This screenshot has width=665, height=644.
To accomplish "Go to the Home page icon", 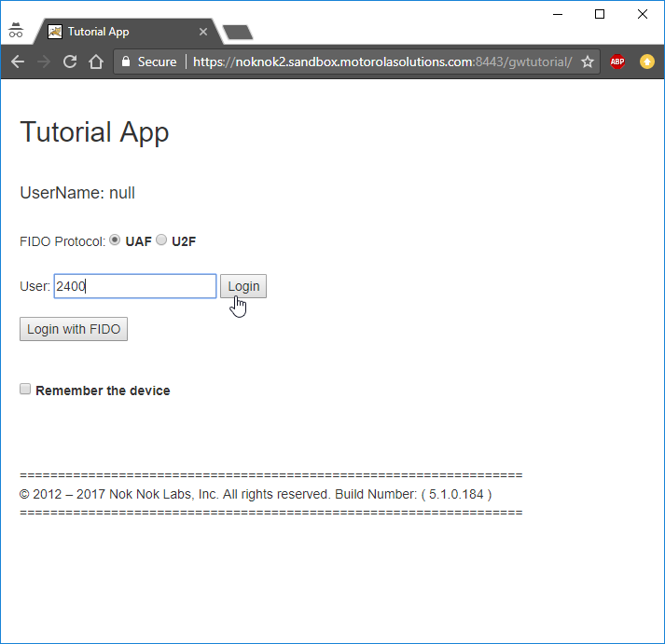I will tap(96, 62).
